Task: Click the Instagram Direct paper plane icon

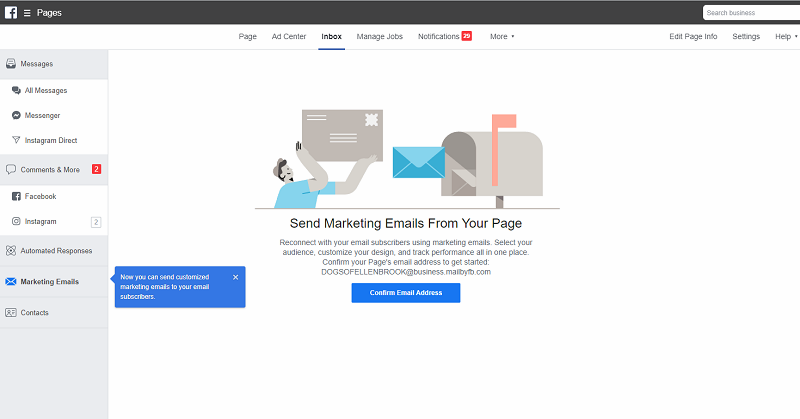Action: point(16,140)
